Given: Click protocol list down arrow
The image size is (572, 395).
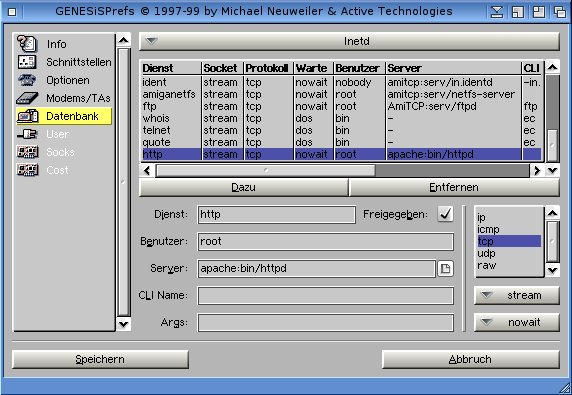Looking at the screenshot, I should (552, 270).
